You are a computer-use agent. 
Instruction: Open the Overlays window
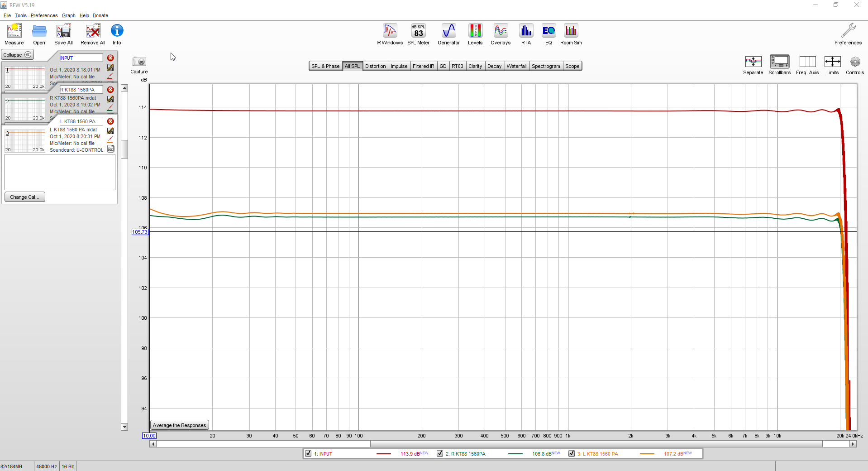(501, 34)
